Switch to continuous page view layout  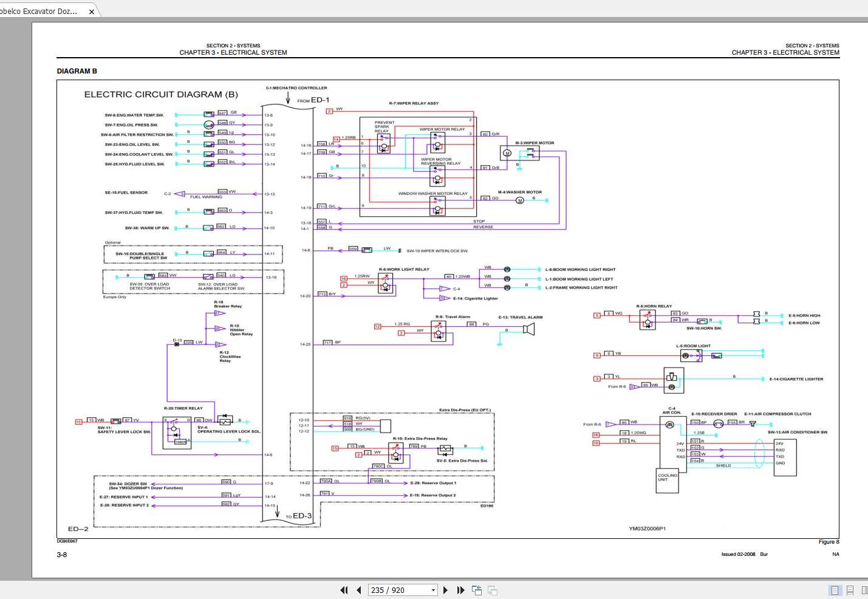coord(850,590)
